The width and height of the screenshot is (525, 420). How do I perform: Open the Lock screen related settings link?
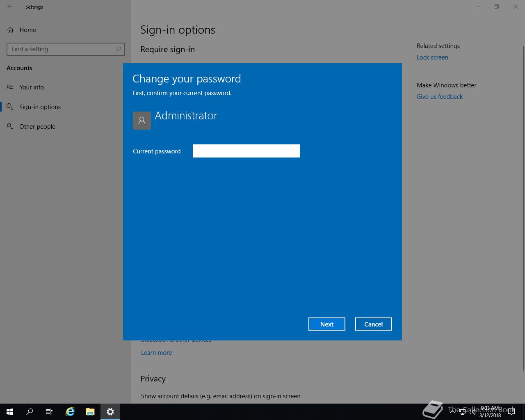tap(432, 57)
